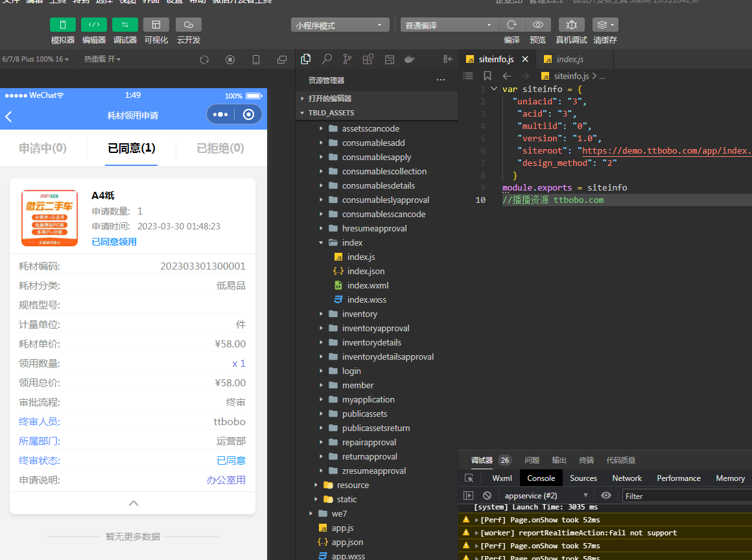
Task: Open the cloud development (云开发) tool
Action: [189, 25]
